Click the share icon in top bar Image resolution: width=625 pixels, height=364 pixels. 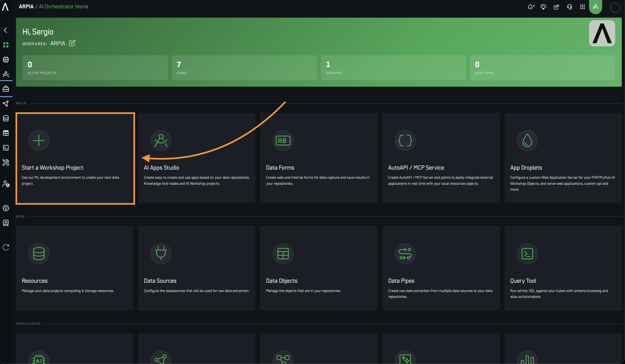pyautogui.click(x=556, y=7)
